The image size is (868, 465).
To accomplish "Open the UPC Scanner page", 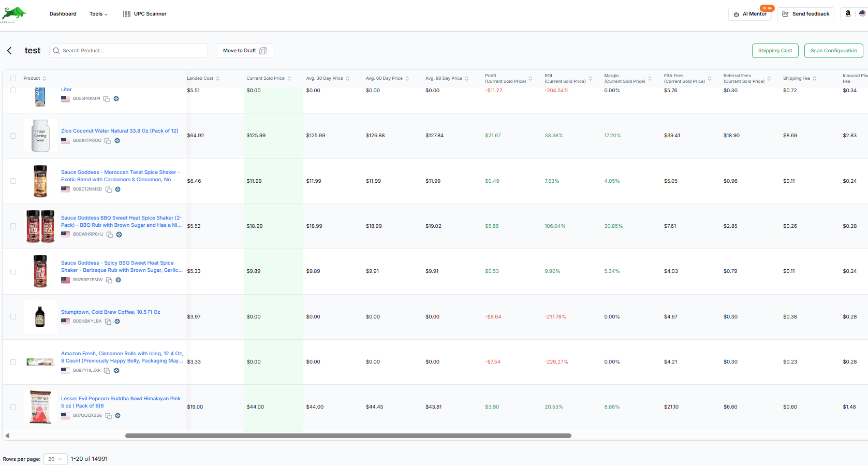I will [145, 14].
